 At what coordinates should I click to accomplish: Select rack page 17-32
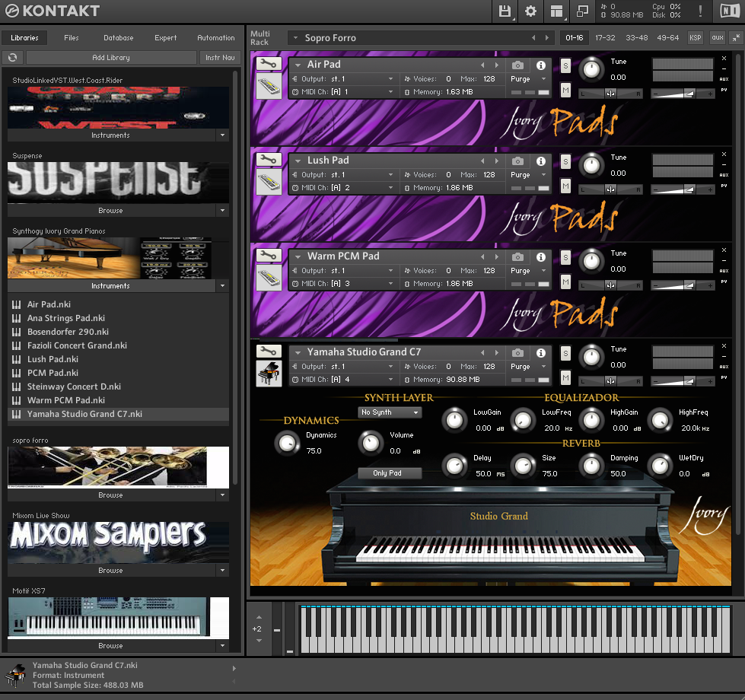click(605, 37)
